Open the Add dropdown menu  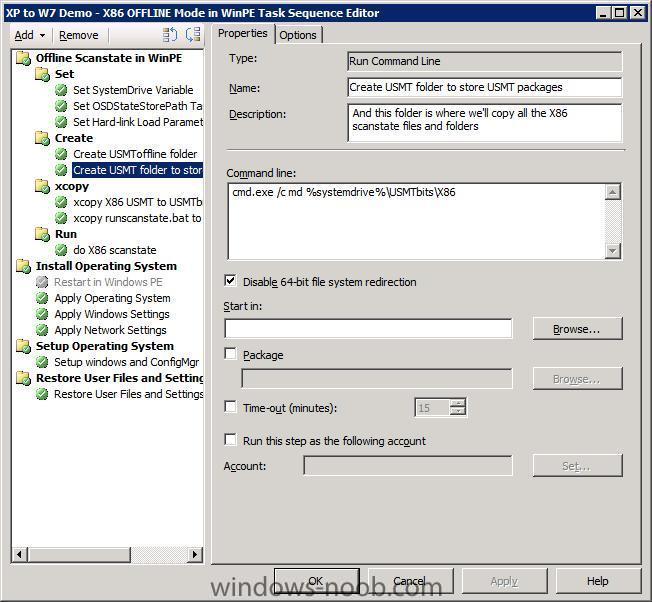[29, 35]
